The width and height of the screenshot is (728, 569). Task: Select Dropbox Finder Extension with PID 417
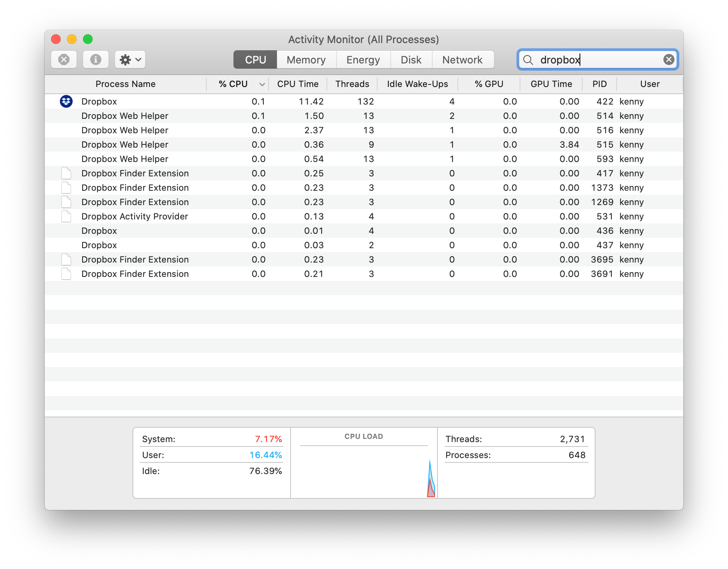(x=364, y=173)
